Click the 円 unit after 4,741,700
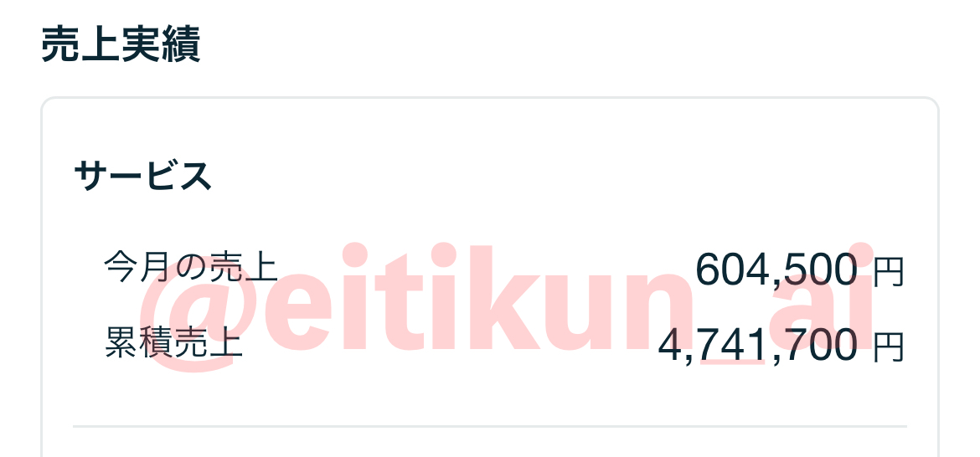The width and height of the screenshot is (980, 457). pos(889,348)
